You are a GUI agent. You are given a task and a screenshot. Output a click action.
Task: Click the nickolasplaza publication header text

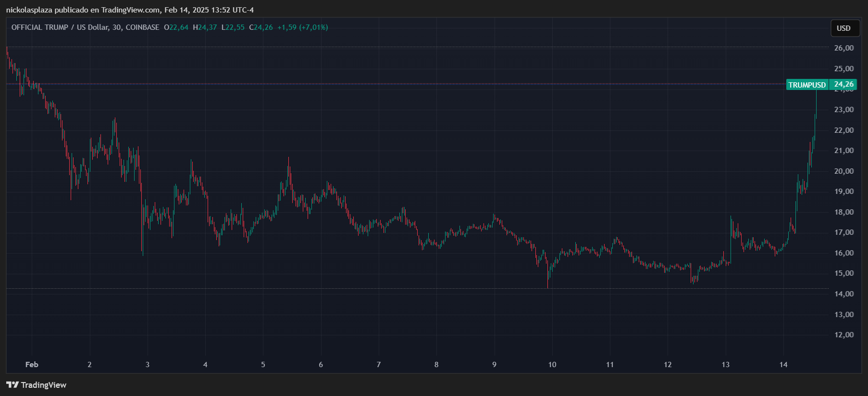(130, 10)
